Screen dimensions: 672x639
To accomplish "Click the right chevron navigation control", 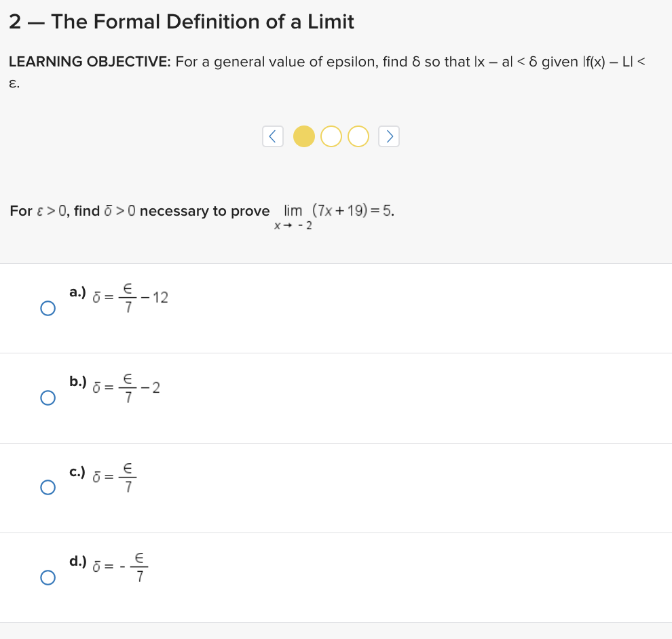I will point(389,136).
